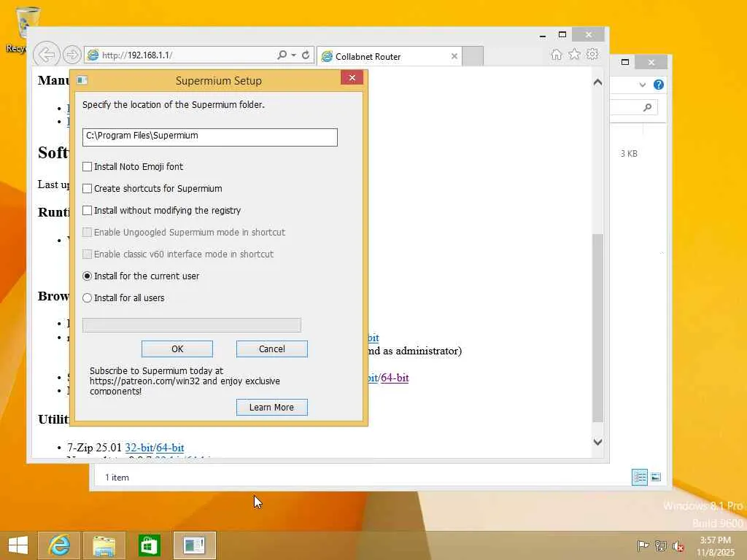Open the address bar dropdown arrow
The height and width of the screenshot is (560, 747).
tap(293, 55)
